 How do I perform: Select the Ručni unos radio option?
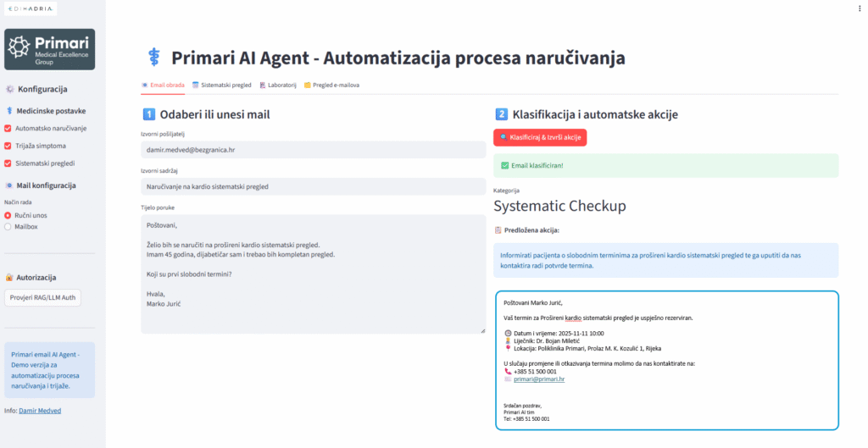(x=8, y=216)
